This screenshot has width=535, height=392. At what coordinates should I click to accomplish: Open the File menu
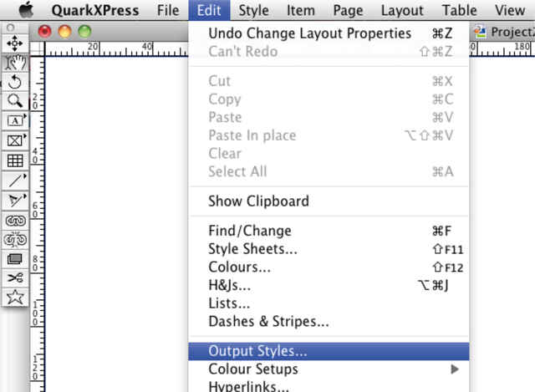point(168,10)
